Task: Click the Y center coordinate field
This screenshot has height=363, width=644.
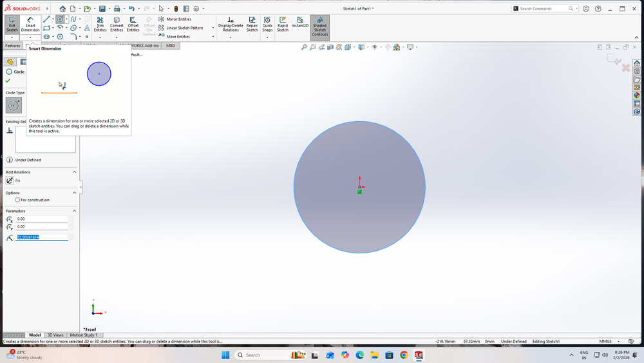Action: tap(41, 226)
